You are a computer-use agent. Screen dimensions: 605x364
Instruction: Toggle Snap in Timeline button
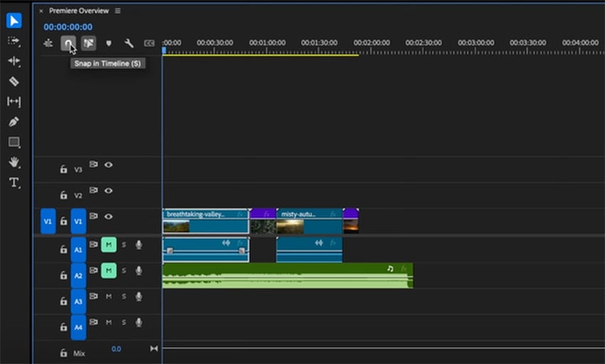[68, 43]
